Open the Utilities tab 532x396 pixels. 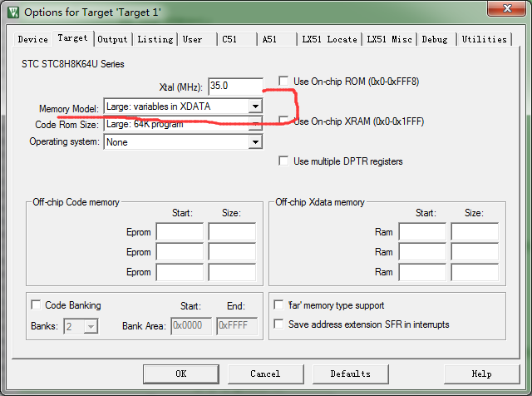pos(484,39)
